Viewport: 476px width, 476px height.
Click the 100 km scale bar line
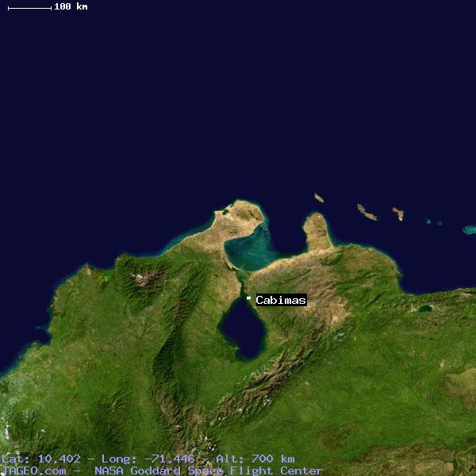pos(30,8)
